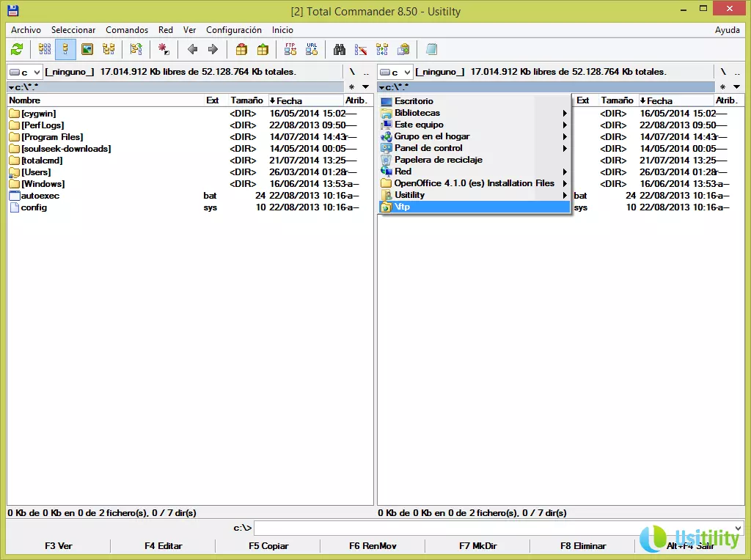Open the FTP connect toolbar icon

[x=290, y=49]
